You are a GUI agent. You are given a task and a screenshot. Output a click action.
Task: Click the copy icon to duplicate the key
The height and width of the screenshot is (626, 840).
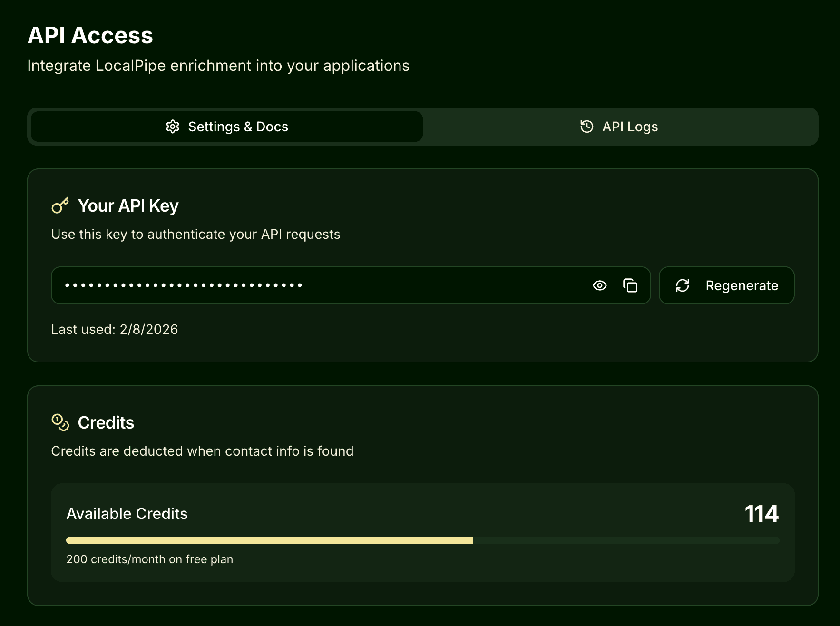tap(629, 285)
